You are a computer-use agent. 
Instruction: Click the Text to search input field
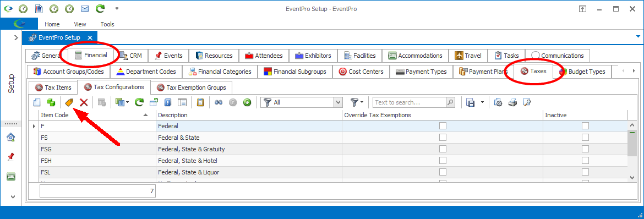410,102
